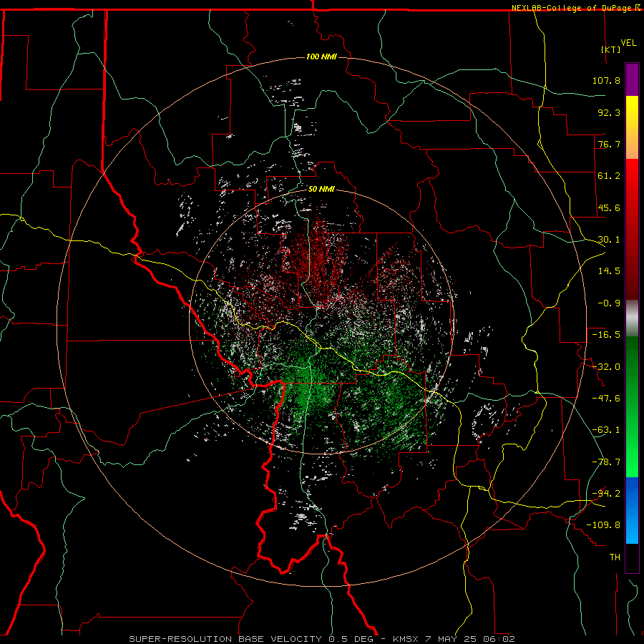Click the TH legend label
Screen dimensions: 644x644
615,557
